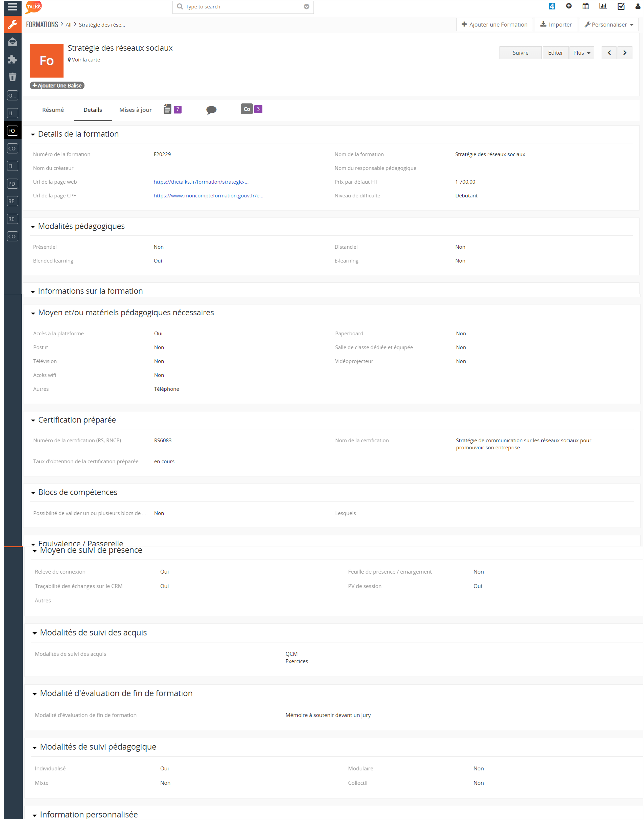644x820 pixels.
Task: Open the RE module in sidebar
Action: [x=12, y=219]
